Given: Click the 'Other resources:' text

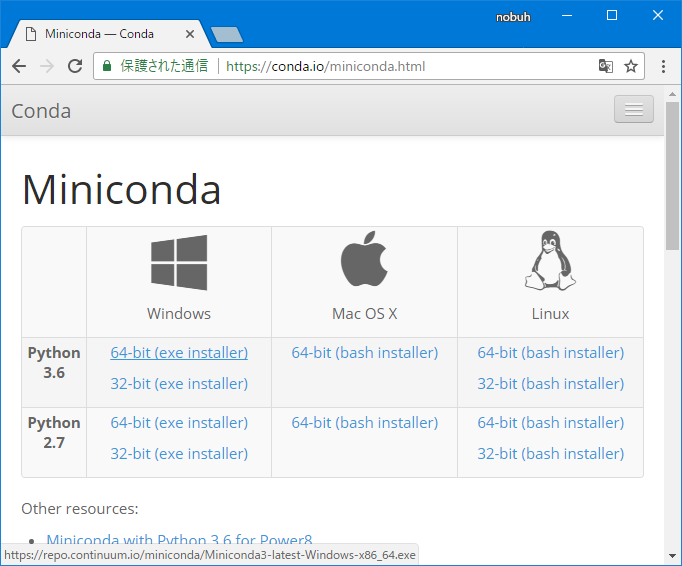Looking at the screenshot, I should coord(80,509).
